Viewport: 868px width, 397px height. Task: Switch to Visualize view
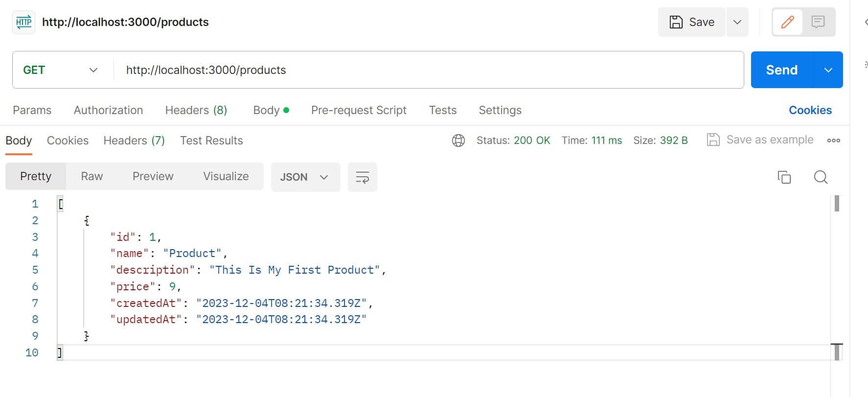coord(226,176)
